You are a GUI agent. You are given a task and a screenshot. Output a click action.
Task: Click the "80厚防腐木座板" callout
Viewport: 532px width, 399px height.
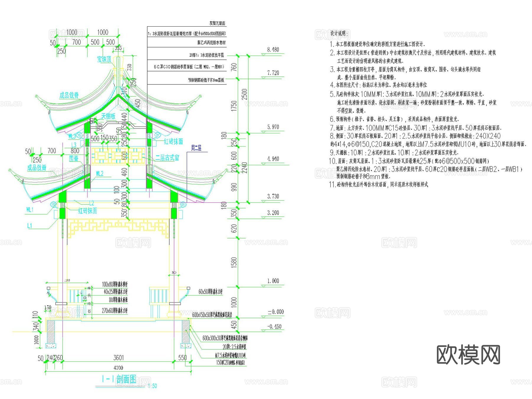click(x=118, y=300)
